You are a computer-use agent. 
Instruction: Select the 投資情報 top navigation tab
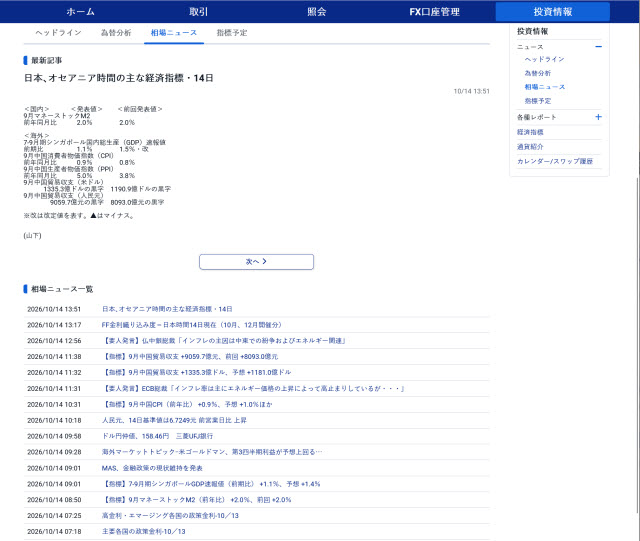(x=553, y=12)
